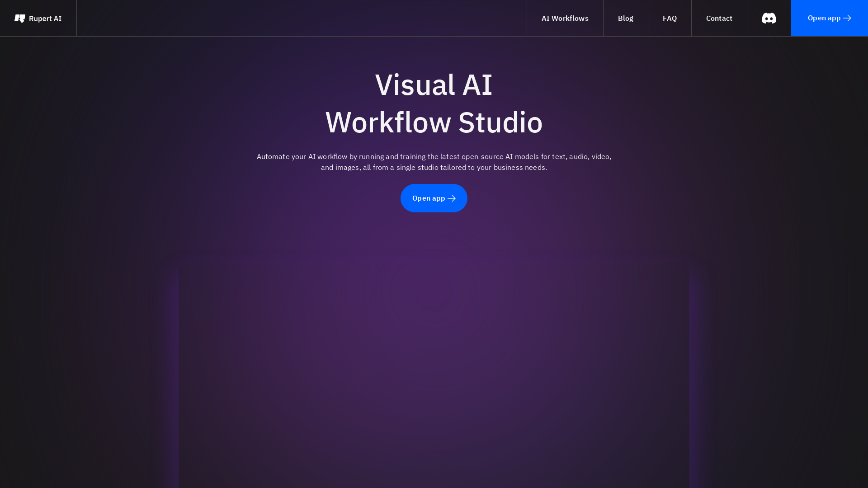
Task: Click the Visual AI Workflow Studio heading
Action: (434, 103)
